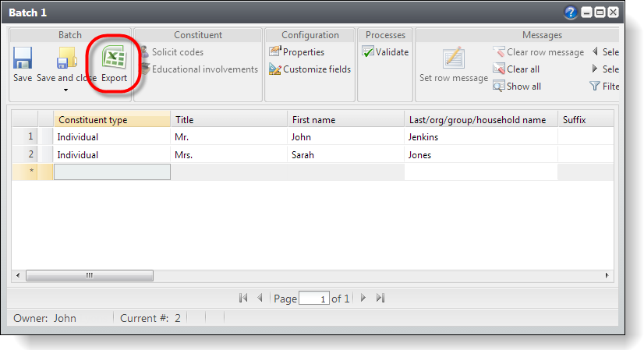The image size is (644, 350).
Task: Select row 1 using its row header
Action: pos(31,137)
